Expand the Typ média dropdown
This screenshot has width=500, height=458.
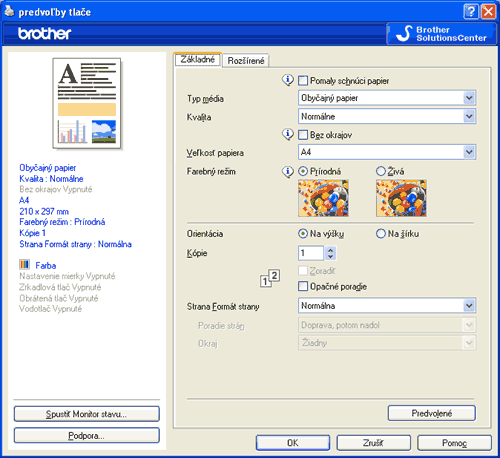(x=469, y=98)
